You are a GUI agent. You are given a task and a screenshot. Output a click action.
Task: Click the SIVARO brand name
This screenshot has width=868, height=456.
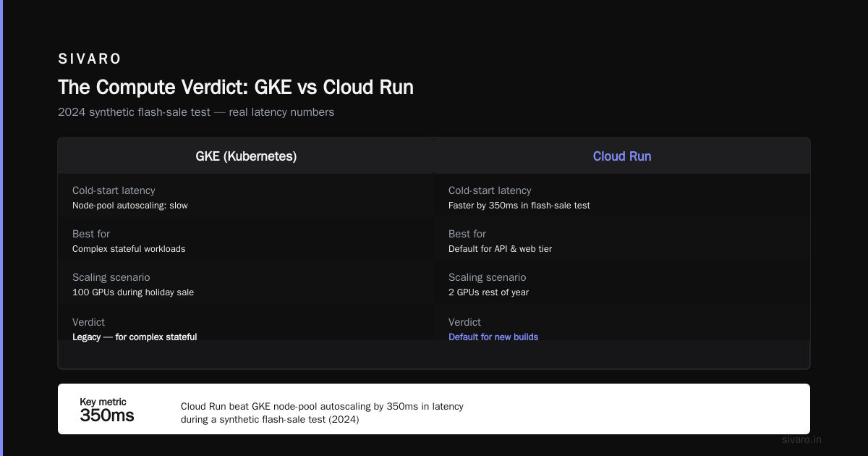[90, 59]
